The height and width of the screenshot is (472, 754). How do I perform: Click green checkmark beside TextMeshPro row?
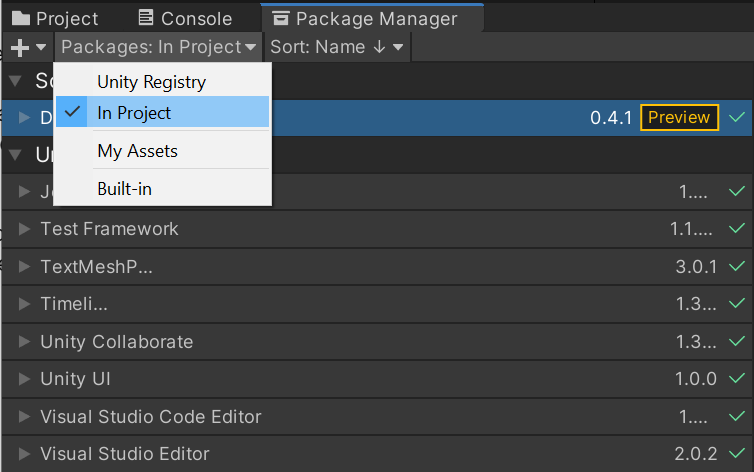pos(738,267)
